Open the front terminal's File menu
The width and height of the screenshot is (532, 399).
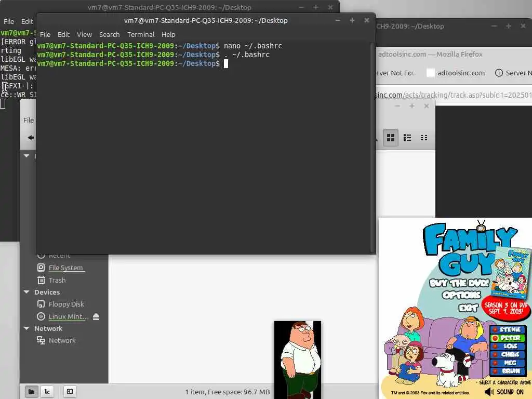point(45,34)
